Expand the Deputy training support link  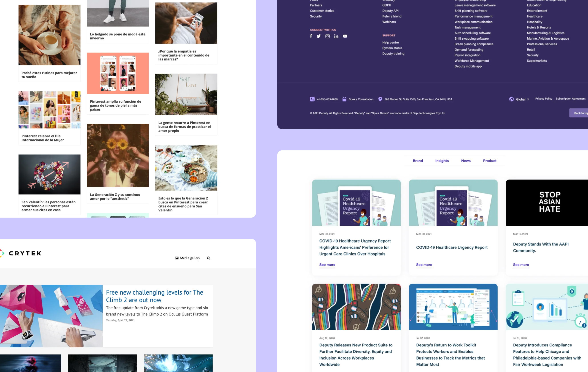tap(393, 54)
